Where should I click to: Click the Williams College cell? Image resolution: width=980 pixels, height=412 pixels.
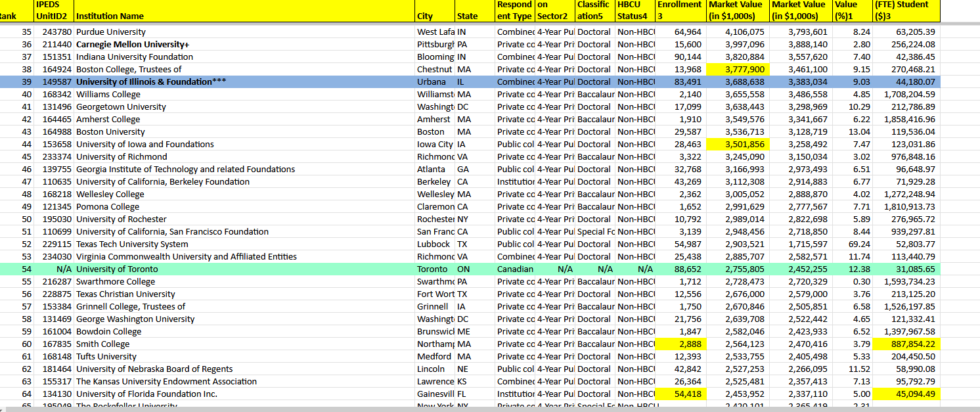click(244, 94)
